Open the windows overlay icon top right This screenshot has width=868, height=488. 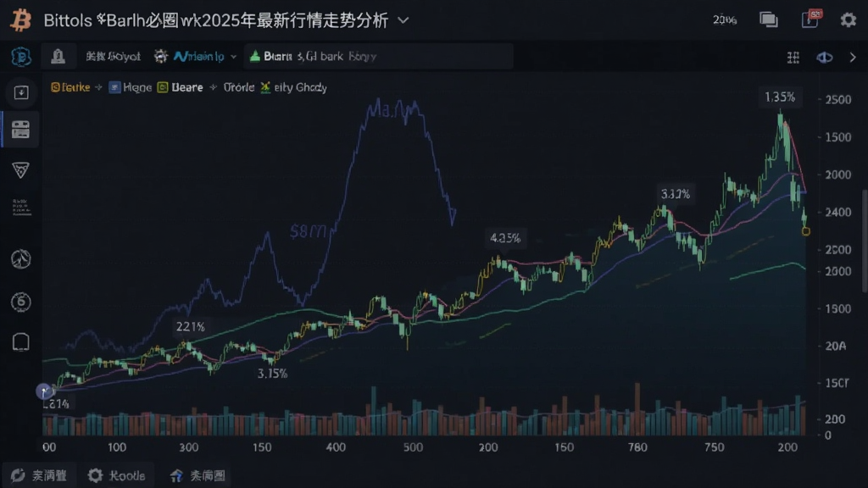click(768, 20)
